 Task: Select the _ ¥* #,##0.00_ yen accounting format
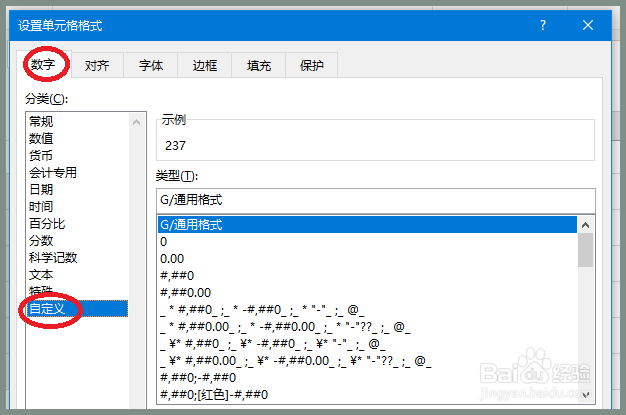[x=367, y=361]
